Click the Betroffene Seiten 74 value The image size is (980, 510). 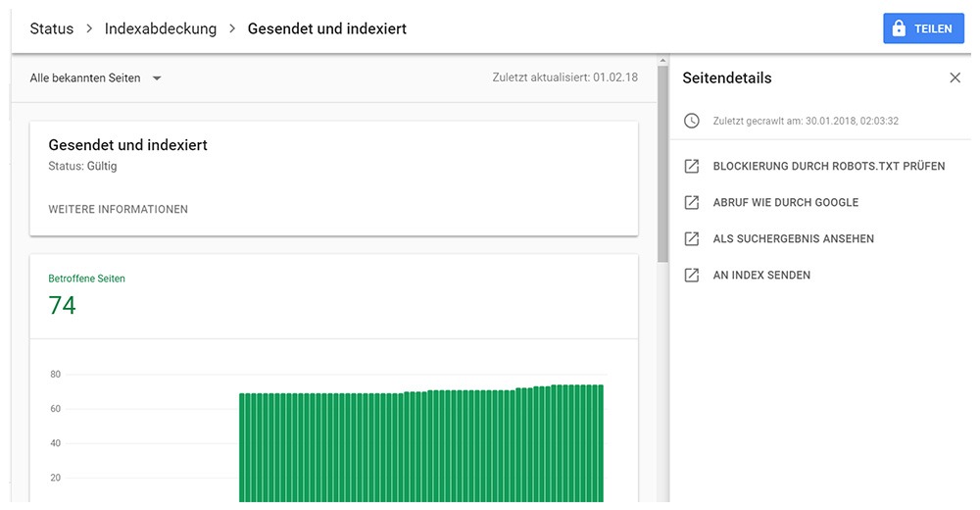click(62, 305)
